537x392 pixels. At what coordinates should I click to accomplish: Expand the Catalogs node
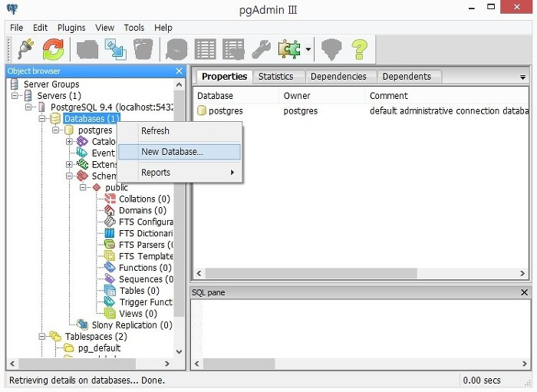[x=69, y=141]
